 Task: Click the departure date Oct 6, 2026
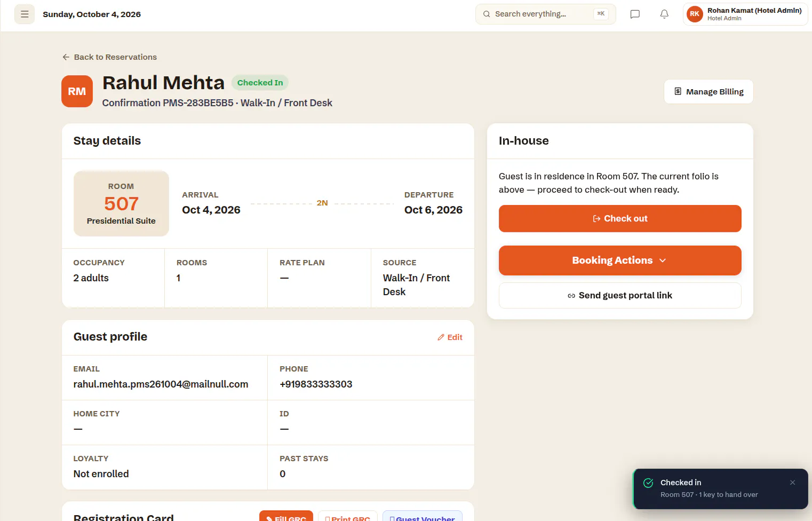pyautogui.click(x=433, y=210)
